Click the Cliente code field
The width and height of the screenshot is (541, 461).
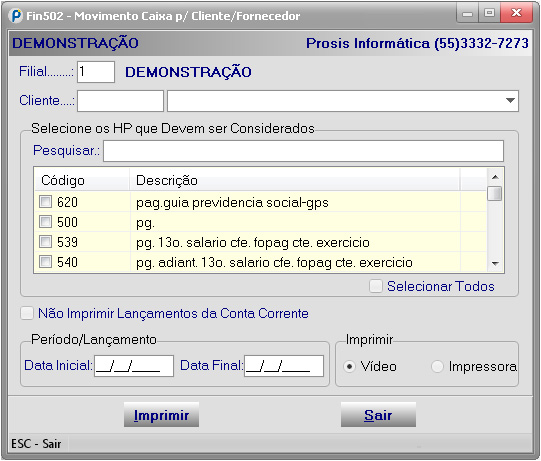click(x=120, y=101)
